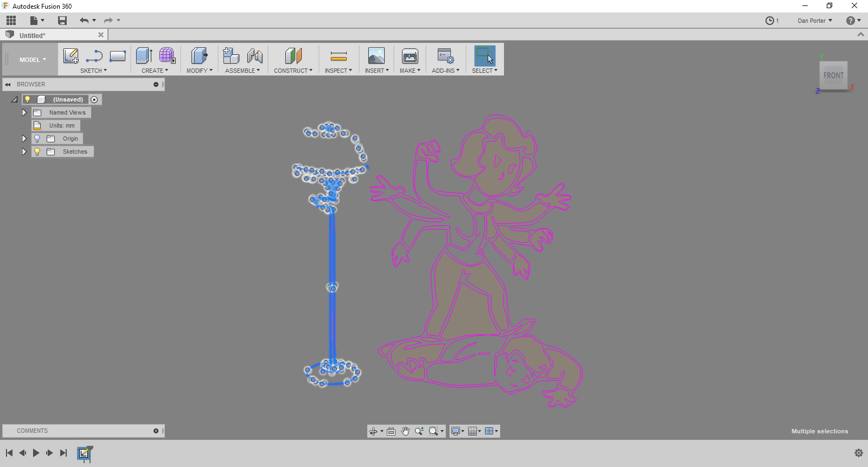Select the sketch Line tool
The image size is (868, 467).
(x=94, y=56)
